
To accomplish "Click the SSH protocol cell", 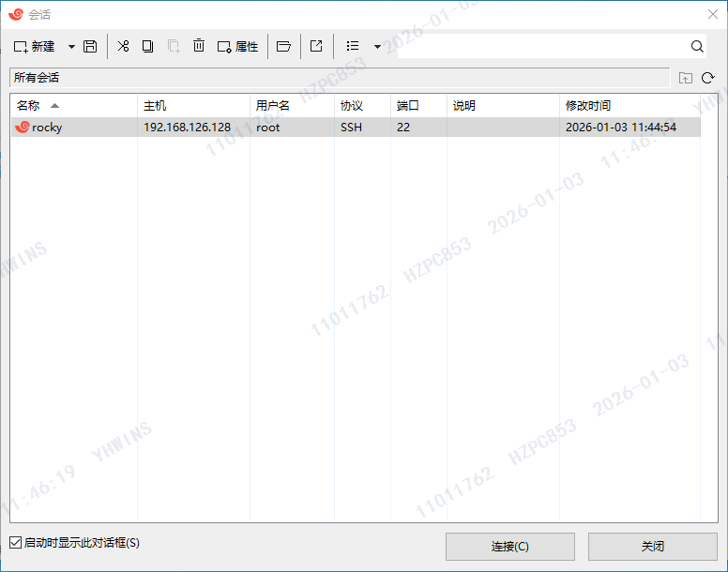I will 351,128.
